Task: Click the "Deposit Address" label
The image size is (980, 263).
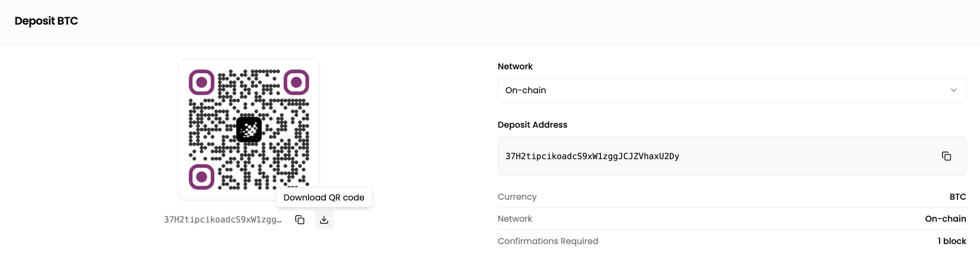Action: [532, 125]
